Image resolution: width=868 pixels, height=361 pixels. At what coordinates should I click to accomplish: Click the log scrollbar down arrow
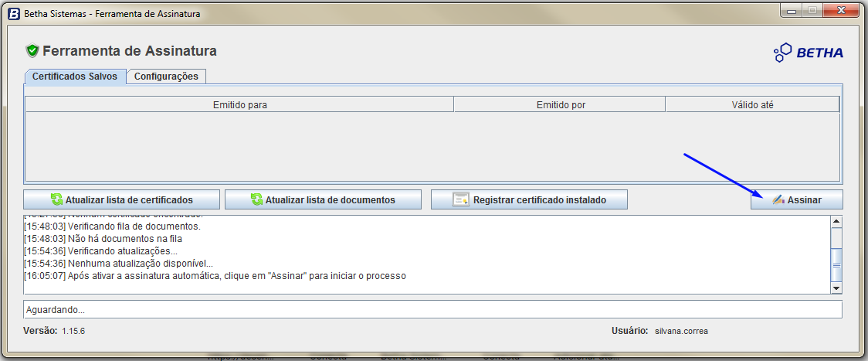tap(836, 288)
